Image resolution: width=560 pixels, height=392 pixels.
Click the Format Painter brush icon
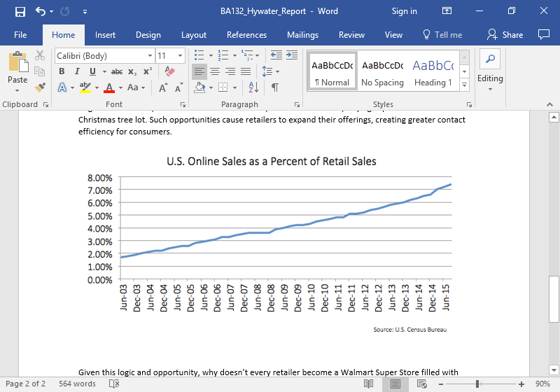[40, 87]
